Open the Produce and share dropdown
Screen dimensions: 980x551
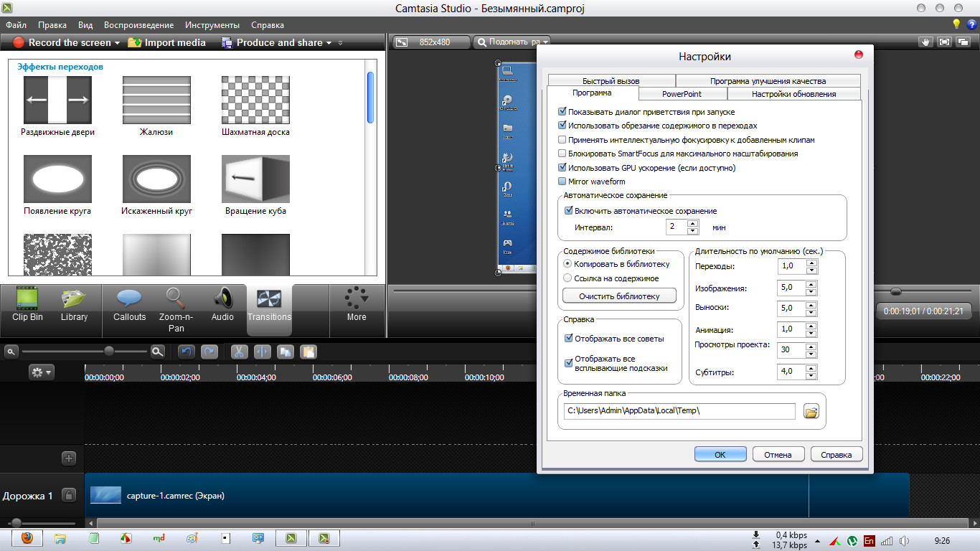click(329, 43)
